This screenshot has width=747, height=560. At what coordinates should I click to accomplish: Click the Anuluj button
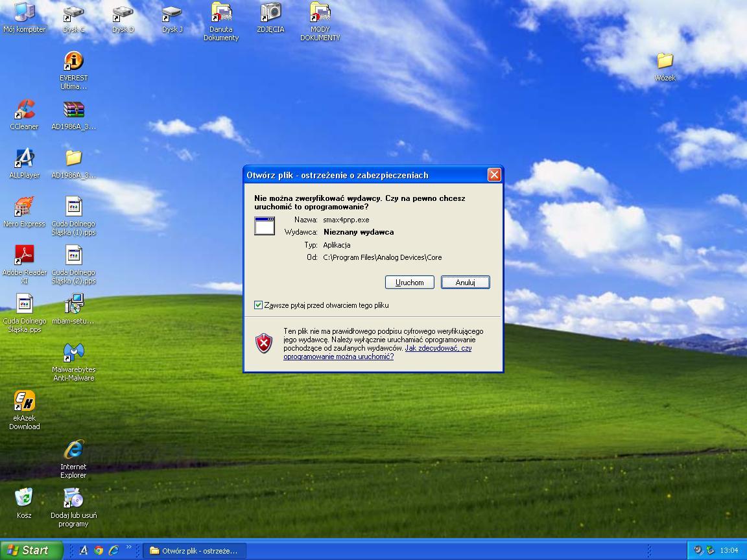(x=465, y=282)
